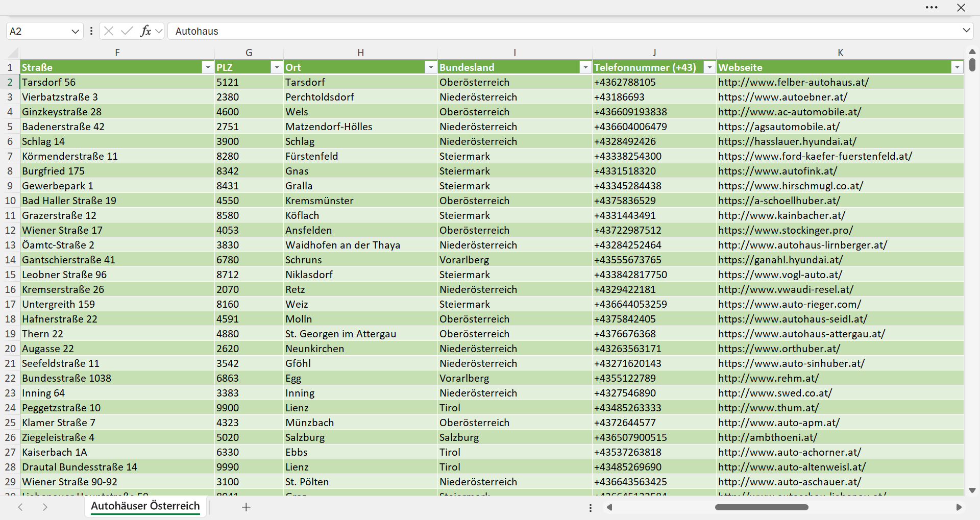Viewport: 980px width, 520px height.
Task: Click the vertical dots beside Name Box
Action: 91,31
